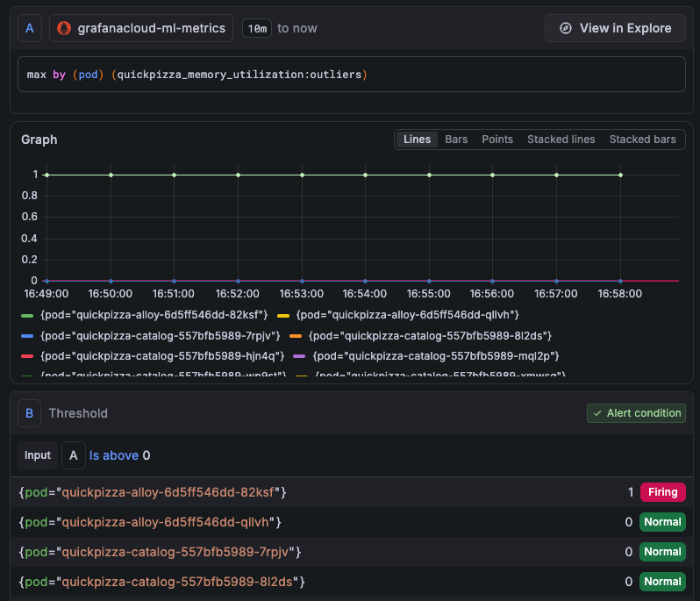This screenshot has height=601, width=700.
Task: Click the Prometheus flame datasource icon
Action: (64, 28)
